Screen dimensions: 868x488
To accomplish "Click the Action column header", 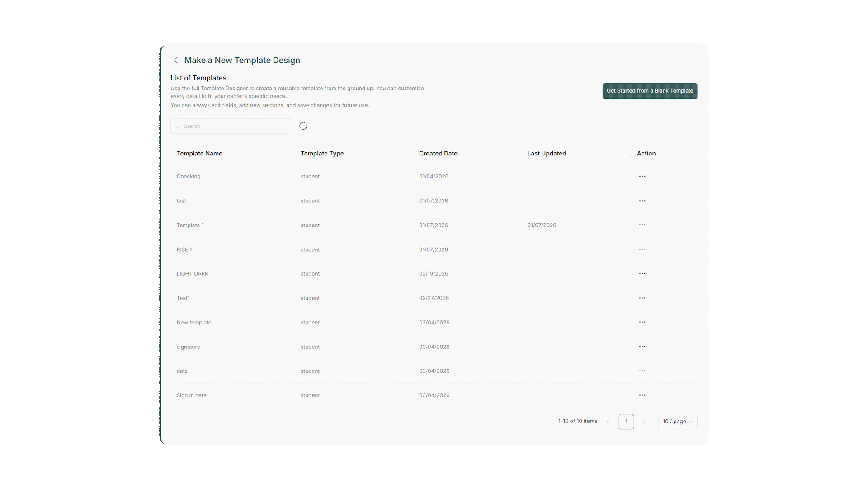I will point(646,154).
